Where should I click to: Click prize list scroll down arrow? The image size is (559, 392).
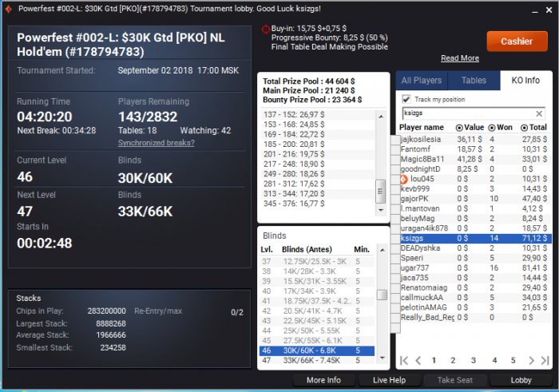[381, 210]
